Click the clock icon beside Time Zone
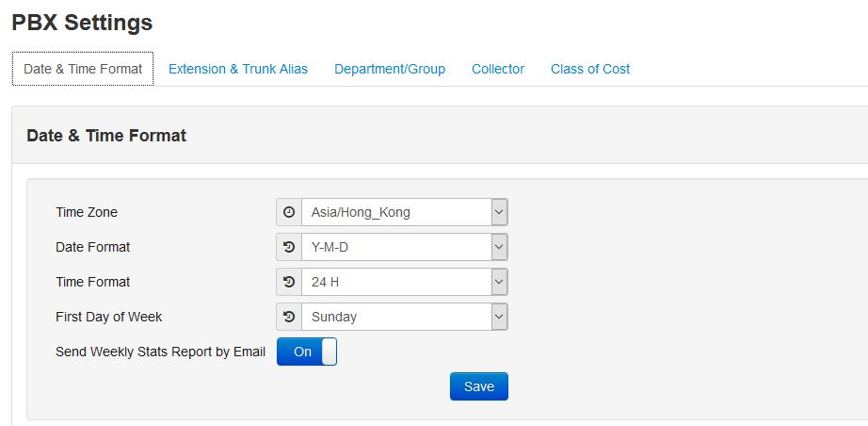This screenshot has width=868, height=426. 289,212
